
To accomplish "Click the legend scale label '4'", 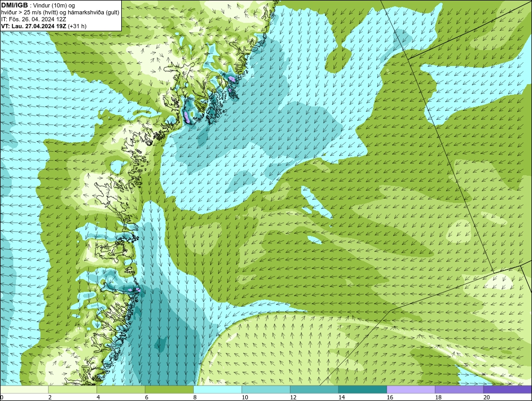I will click(x=98, y=397).
